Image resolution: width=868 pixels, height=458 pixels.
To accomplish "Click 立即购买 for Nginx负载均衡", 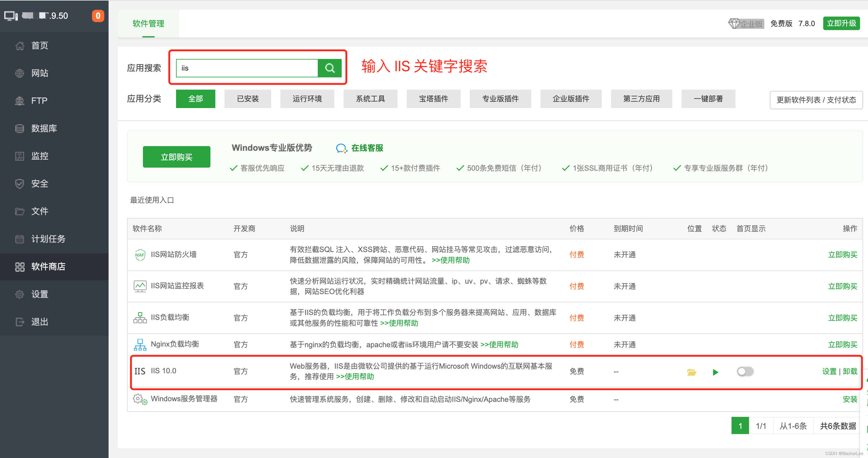I will pos(843,345).
